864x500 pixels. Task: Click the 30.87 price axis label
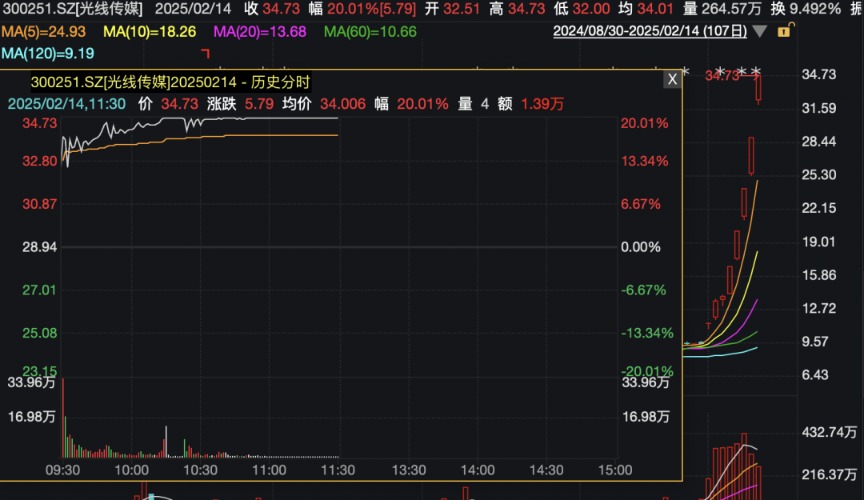[x=40, y=204]
